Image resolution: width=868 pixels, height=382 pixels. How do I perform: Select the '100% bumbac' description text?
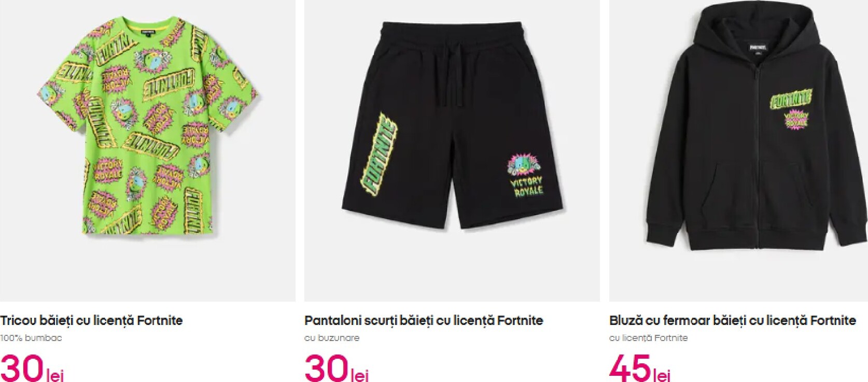coord(31,338)
